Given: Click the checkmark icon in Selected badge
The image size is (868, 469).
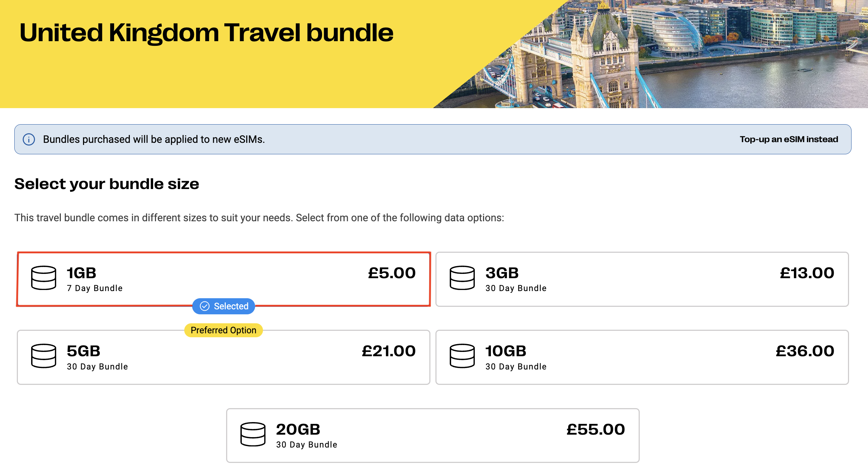Looking at the screenshot, I should pos(205,306).
